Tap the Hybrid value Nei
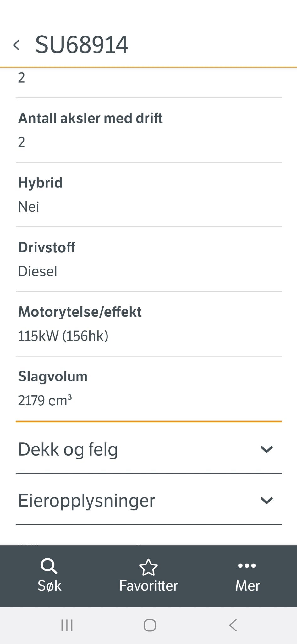Image resolution: width=297 pixels, height=644 pixels. [29, 207]
